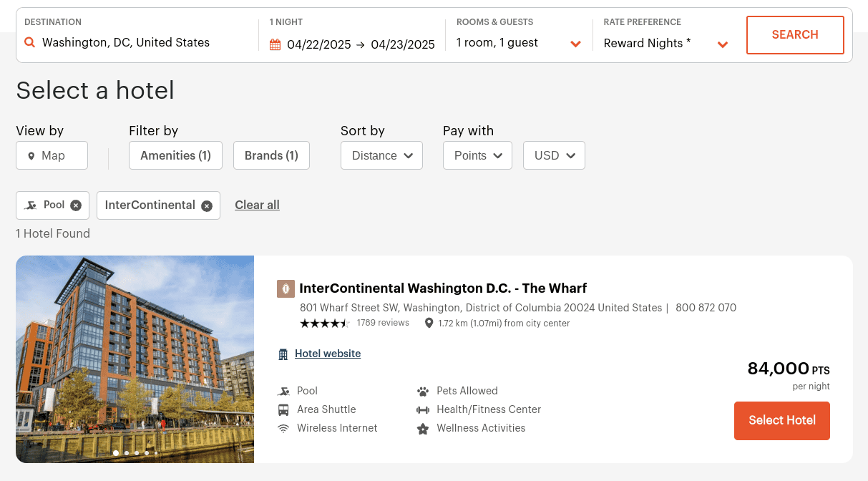Open the USD currency dropdown
This screenshot has height=481, width=868.
[x=554, y=155]
